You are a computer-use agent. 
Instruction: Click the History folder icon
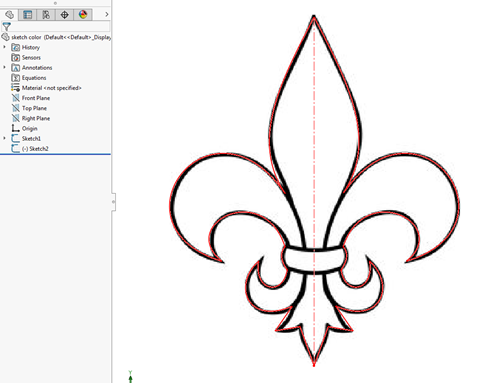point(16,47)
